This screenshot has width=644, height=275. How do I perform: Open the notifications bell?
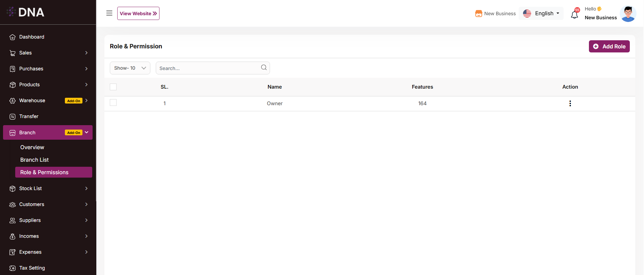(x=574, y=15)
